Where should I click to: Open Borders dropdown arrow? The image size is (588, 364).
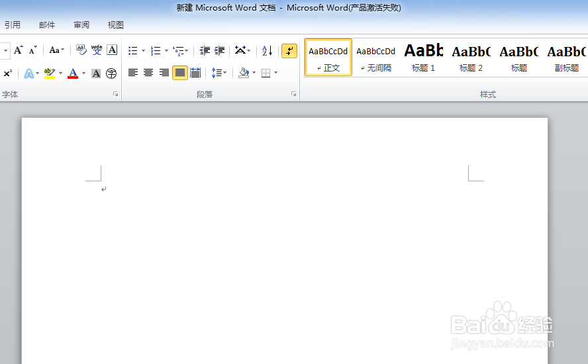point(276,73)
